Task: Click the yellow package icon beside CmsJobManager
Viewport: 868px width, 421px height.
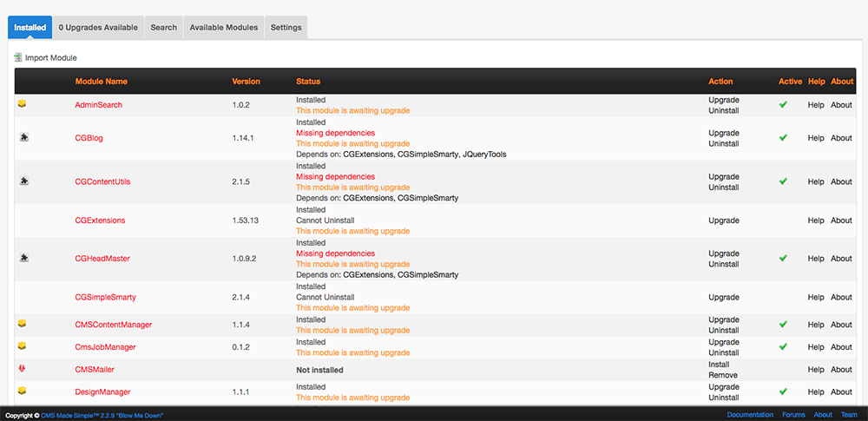Action: point(23,346)
